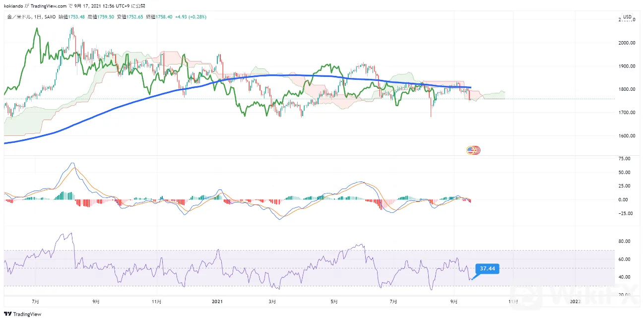Open the US flag economic event marker
The image size is (644, 321).
pyautogui.click(x=473, y=150)
